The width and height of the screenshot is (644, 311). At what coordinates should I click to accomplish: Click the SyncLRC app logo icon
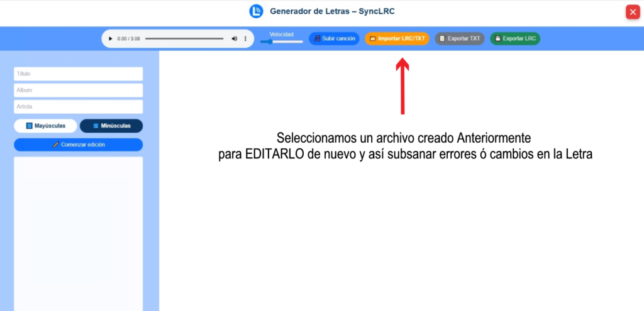[x=256, y=11]
